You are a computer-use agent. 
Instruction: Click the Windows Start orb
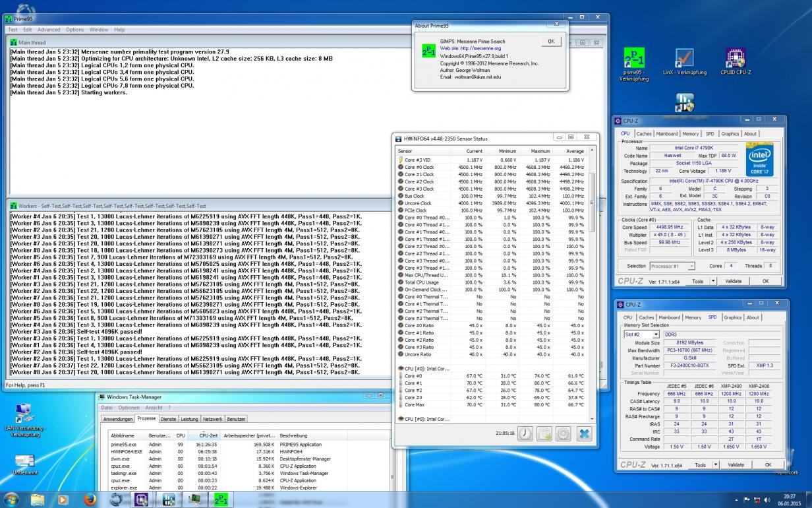[x=11, y=499]
